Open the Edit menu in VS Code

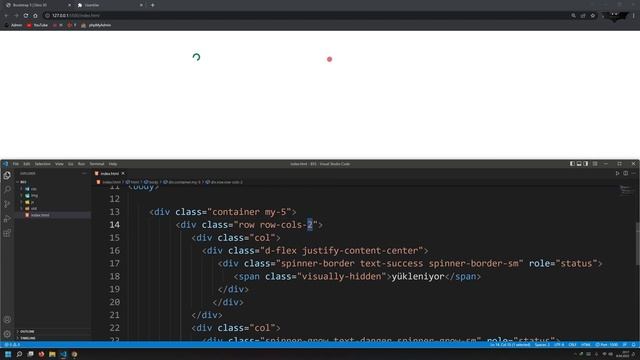point(27,164)
